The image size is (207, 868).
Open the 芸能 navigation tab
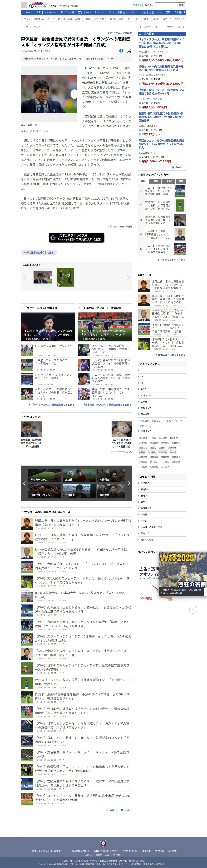point(152,12)
